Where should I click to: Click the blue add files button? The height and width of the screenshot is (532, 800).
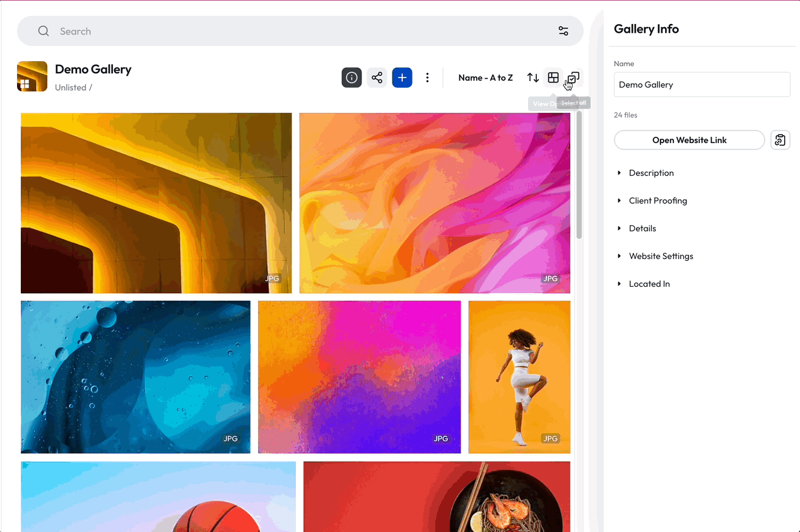click(x=402, y=78)
